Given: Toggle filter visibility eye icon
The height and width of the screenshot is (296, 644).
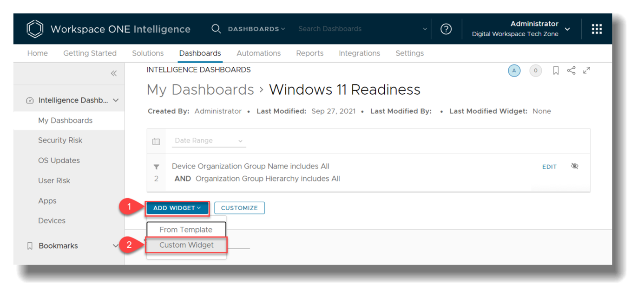Looking at the screenshot, I should 574,166.
